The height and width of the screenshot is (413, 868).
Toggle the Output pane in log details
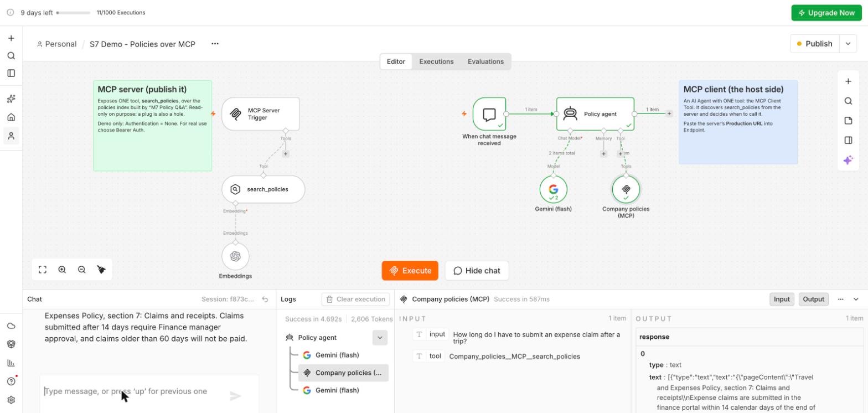click(x=813, y=300)
